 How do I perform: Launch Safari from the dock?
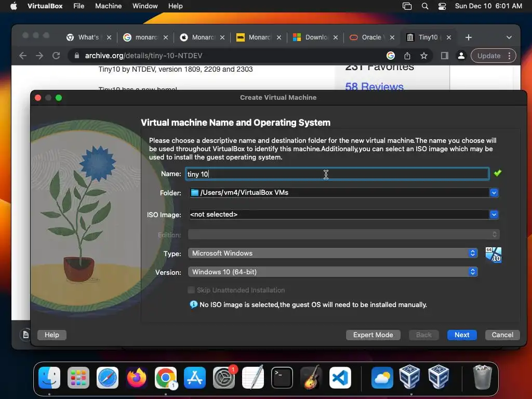pos(108,378)
